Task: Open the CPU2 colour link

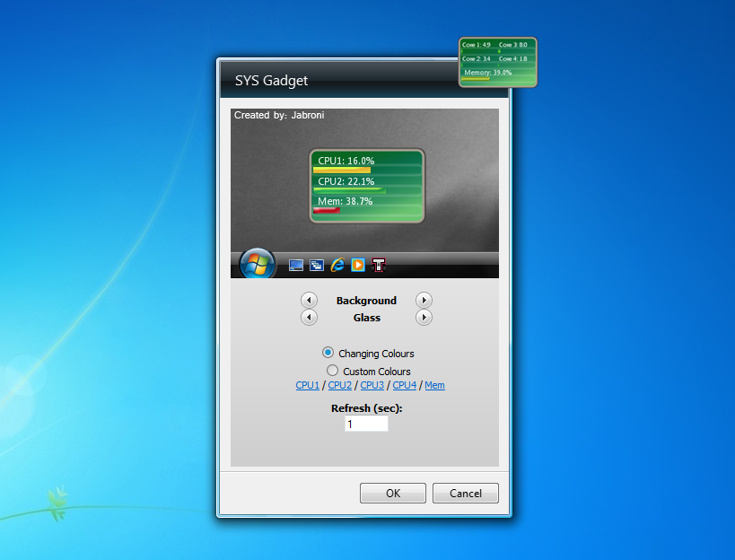Action: [x=340, y=385]
